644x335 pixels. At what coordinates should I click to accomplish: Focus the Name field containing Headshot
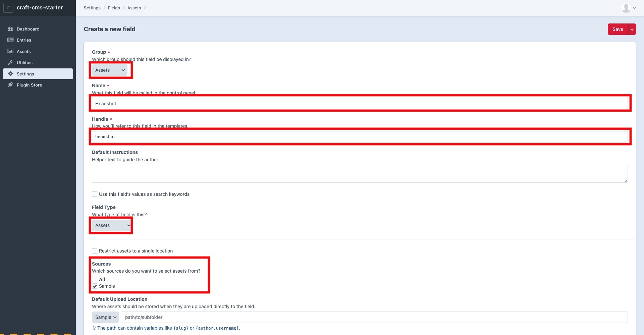[360, 104]
